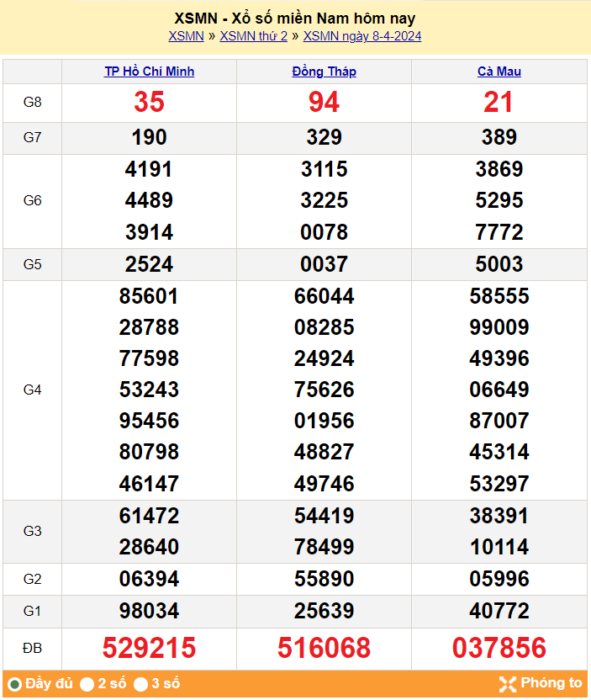Click the G8 result 35
591x700 pixels.
[x=149, y=103]
